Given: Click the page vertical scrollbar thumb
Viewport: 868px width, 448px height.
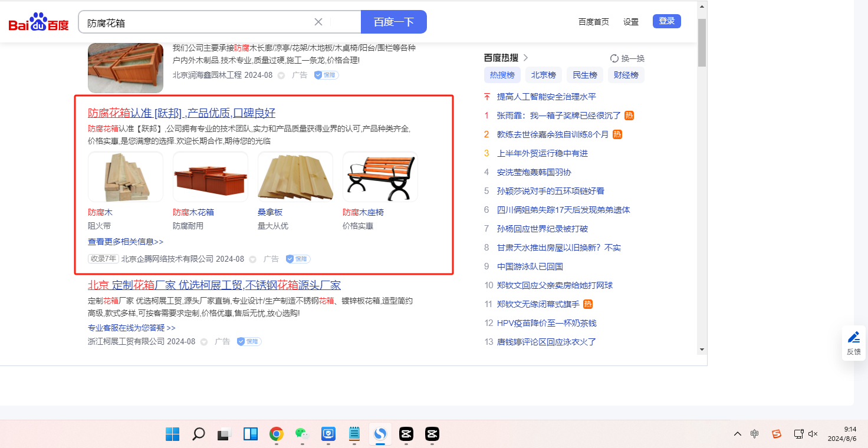Looking at the screenshot, I should click(x=702, y=42).
